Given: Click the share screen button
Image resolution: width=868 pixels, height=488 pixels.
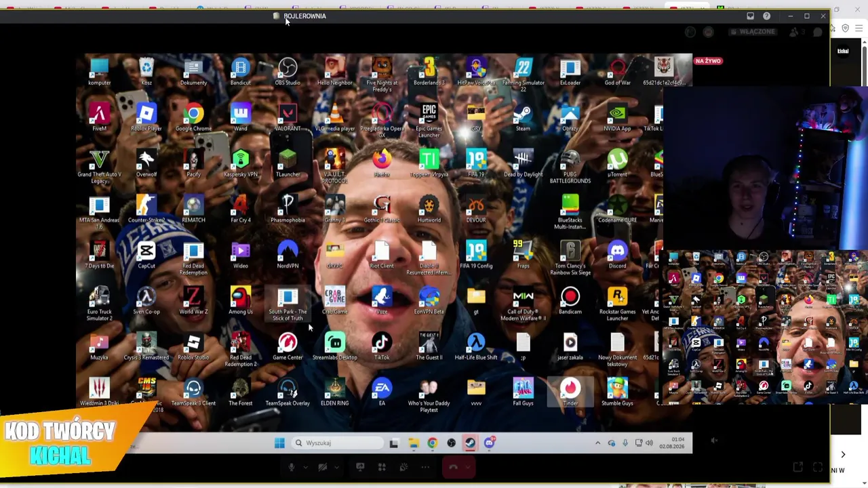Looking at the screenshot, I should 360,467.
